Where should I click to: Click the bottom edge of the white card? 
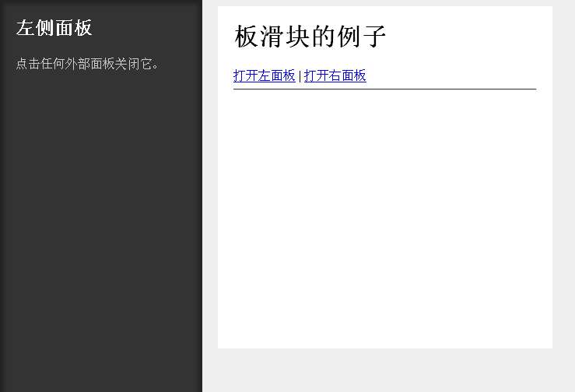coord(384,345)
